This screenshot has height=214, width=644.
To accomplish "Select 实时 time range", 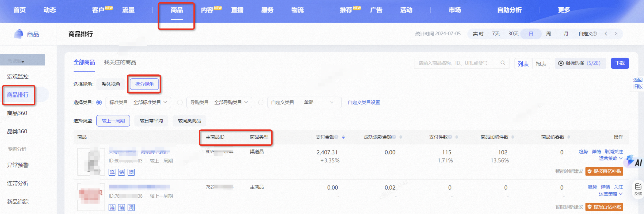I will point(478,34).
